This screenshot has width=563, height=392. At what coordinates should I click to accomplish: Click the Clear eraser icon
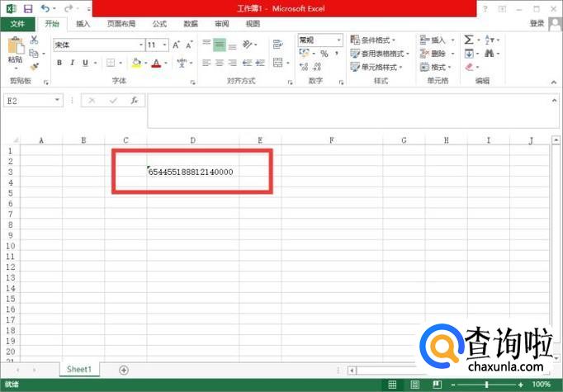(x=469, y=67)
